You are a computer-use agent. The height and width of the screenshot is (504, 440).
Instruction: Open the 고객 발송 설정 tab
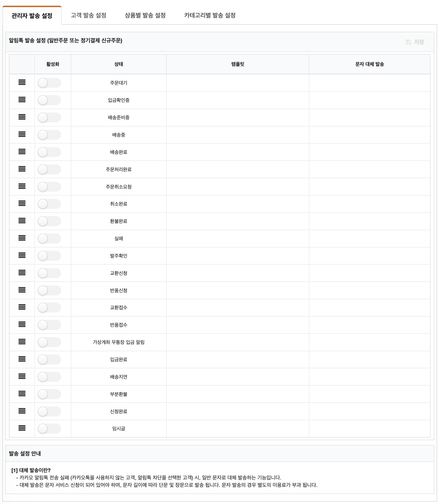[88, 15]
